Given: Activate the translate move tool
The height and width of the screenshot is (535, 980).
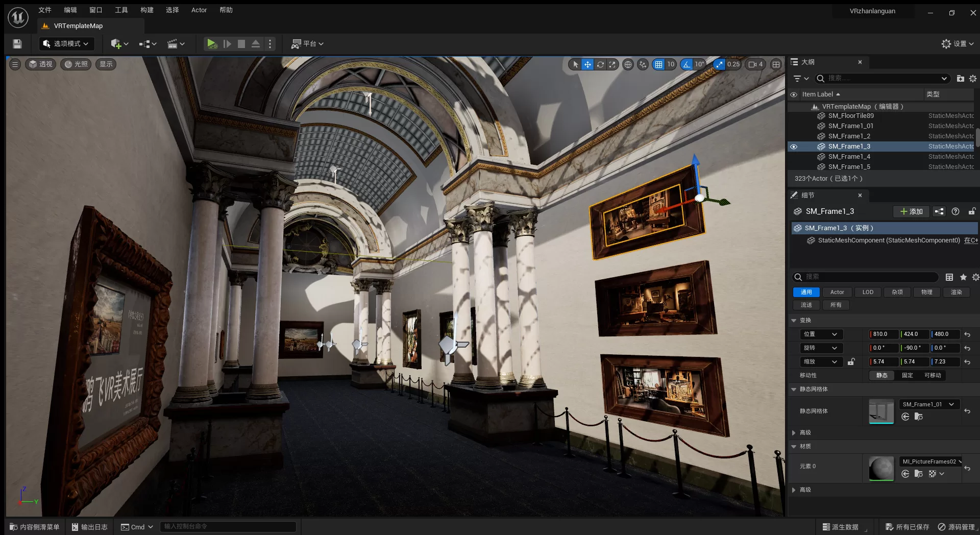Looking at the screenshot, I should [587, 64].
